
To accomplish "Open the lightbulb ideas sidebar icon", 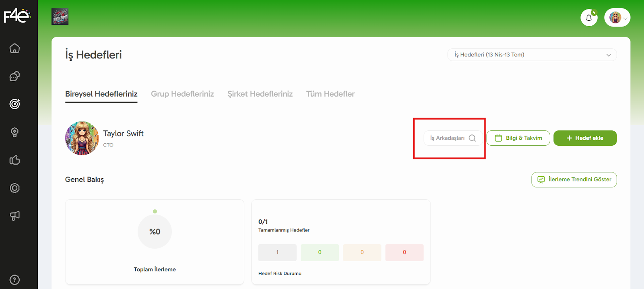I will coord(14,132).
